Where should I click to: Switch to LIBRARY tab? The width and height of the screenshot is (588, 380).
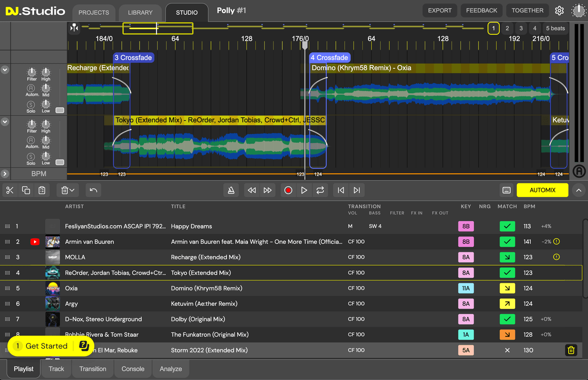[x=140, y=13]
